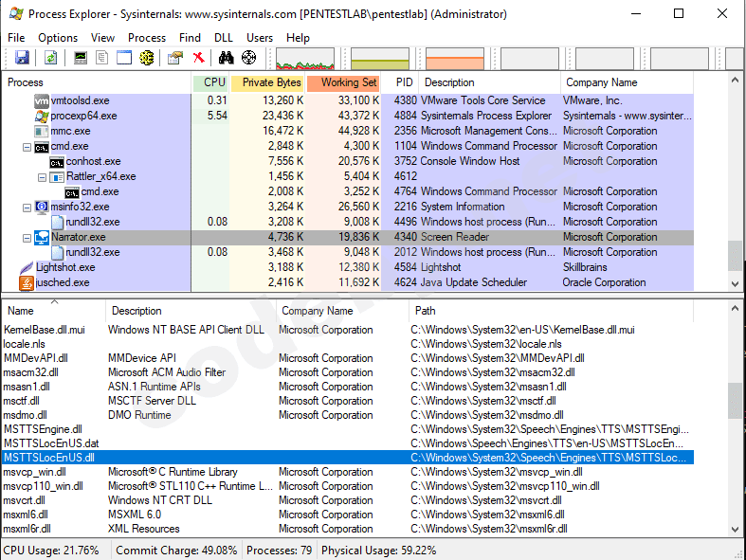Screen dimensions: 746x560
Task: Open the Find menu
Action: click(190, 38)
